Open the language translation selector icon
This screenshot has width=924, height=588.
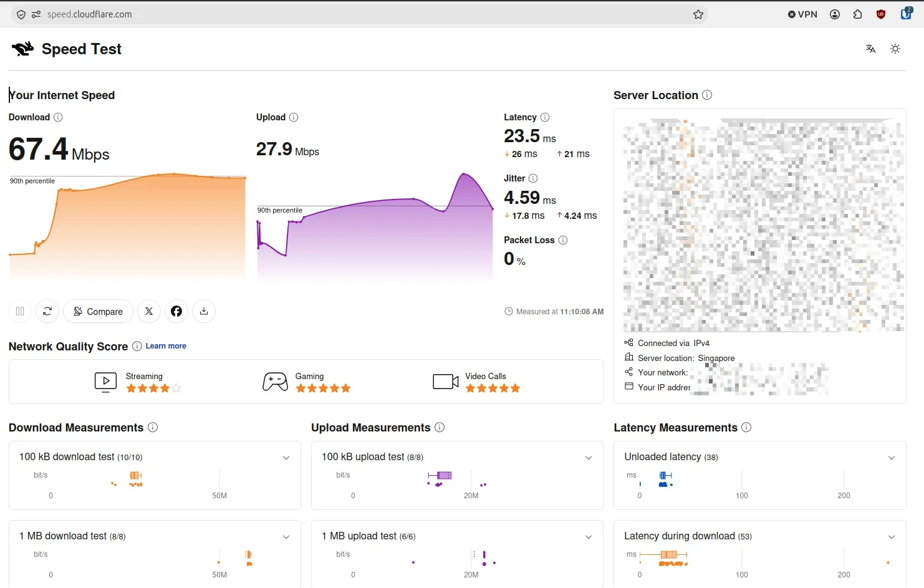pos(870,49)
